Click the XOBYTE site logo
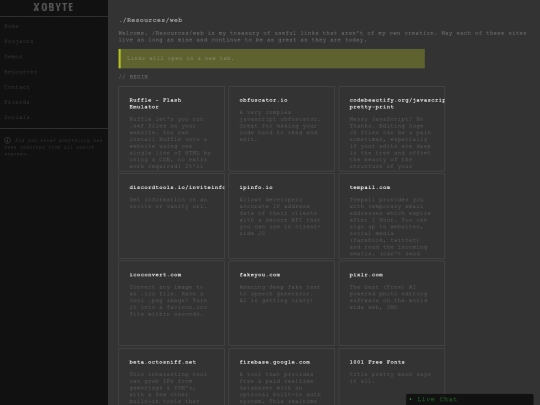 coord(53,7)
